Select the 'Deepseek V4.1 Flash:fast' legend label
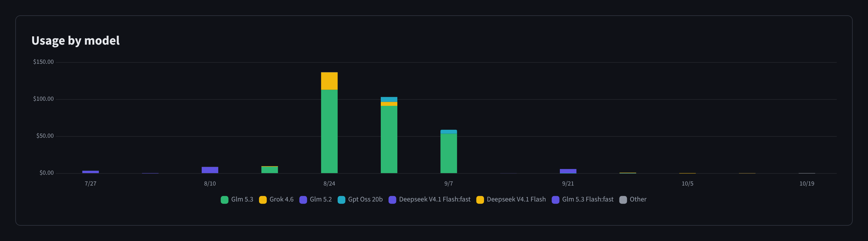 [435, 199]
